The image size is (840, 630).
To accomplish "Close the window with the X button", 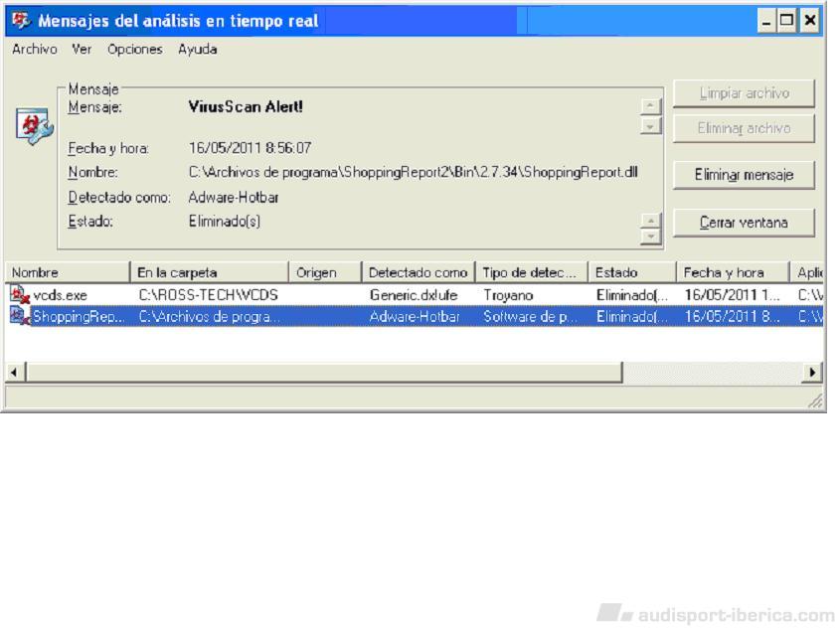I will click(810, 21).
